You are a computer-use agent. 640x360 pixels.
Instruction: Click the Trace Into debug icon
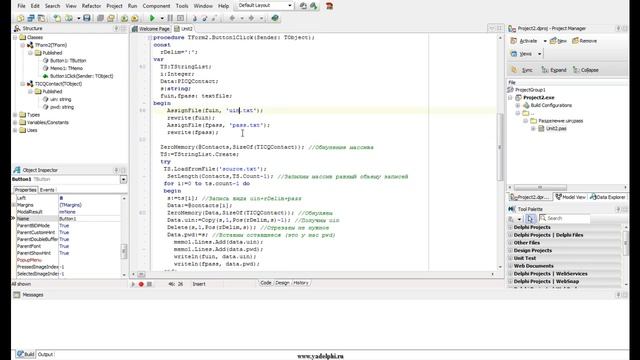(x=195, y=18)
